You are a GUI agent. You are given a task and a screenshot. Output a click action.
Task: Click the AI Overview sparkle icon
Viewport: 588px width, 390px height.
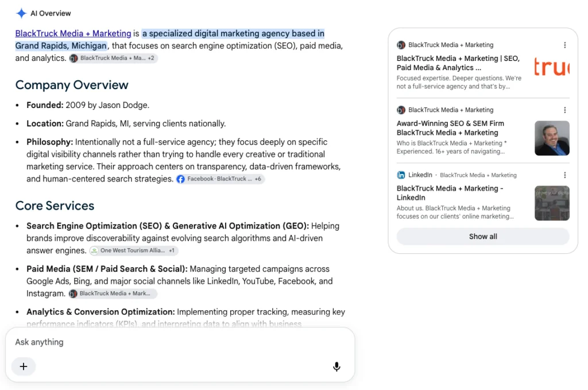21,13
